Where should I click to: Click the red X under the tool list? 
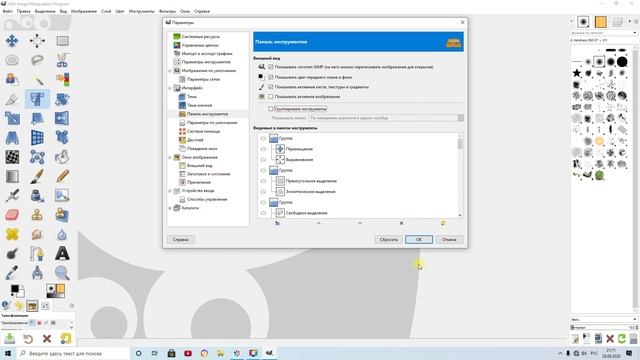point(401,223)
